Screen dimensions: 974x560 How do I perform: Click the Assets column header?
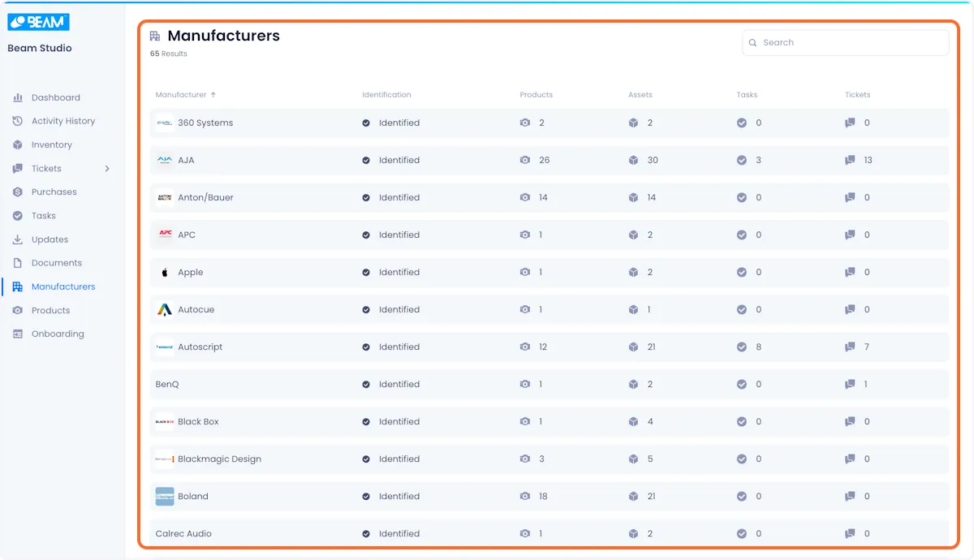tap(640, 95)
